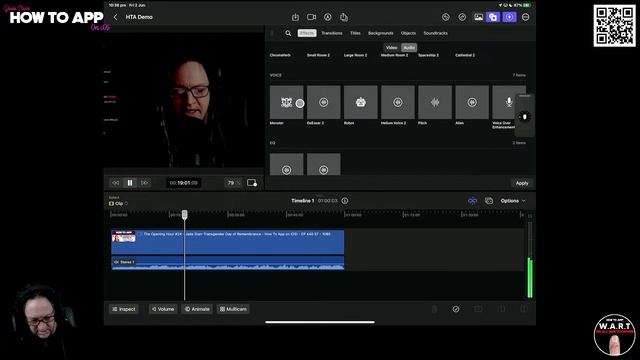Tap the disable clip circle icon
640x360 pixels.
click(x=456, y=309)
